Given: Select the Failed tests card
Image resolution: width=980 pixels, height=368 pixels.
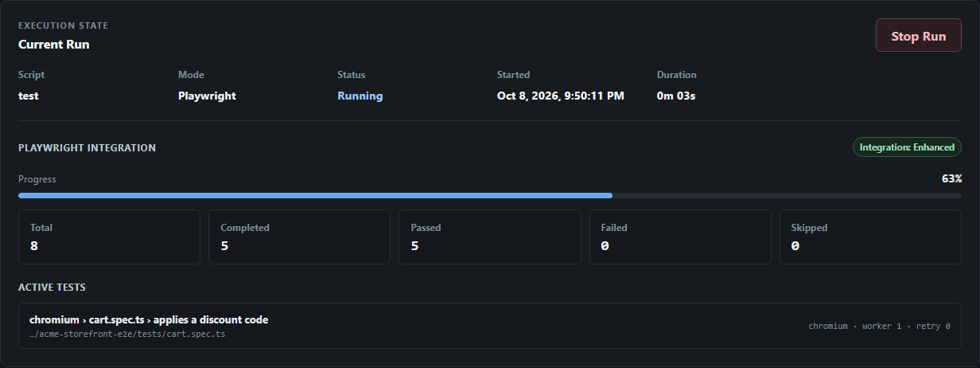Looking at the screenshot, I should (680, 237).
